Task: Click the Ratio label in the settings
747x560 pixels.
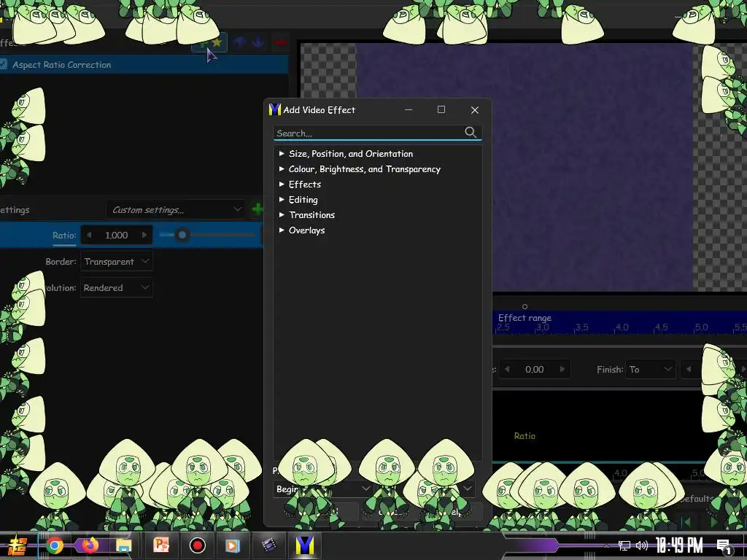Action: pos(64,236)
